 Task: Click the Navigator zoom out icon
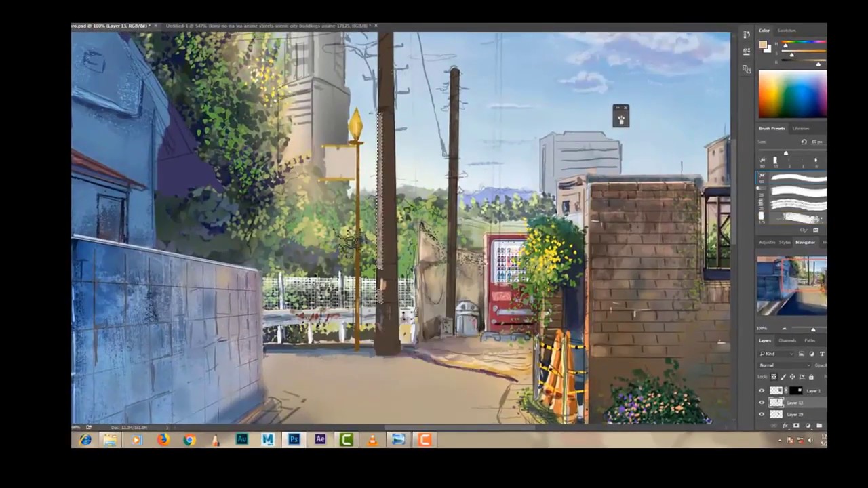tap(784, 329)
